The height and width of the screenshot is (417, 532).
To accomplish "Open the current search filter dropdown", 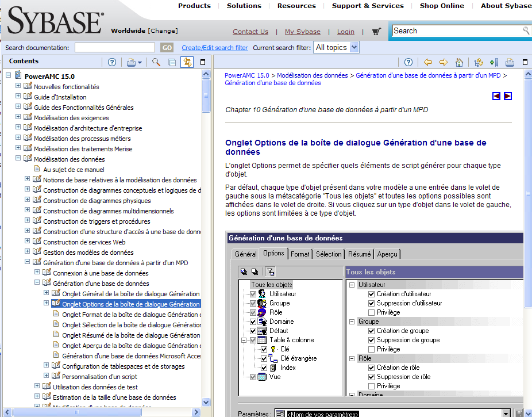I will 336,48.
